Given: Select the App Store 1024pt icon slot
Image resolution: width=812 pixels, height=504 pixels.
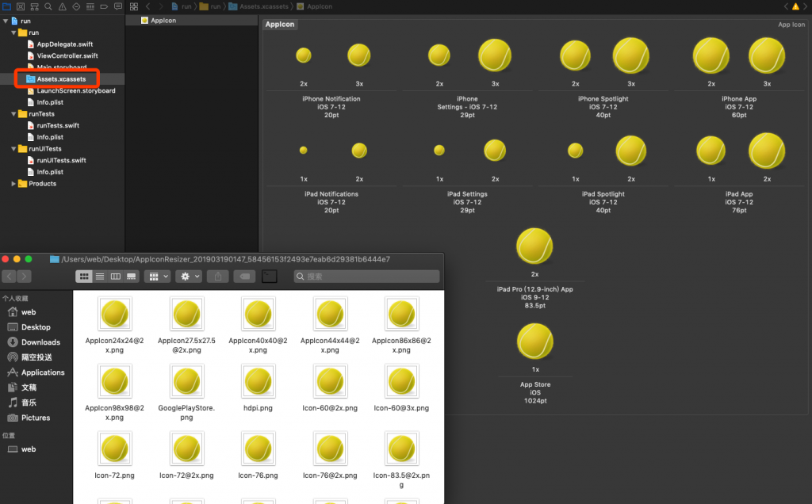Looking at the screenshot, I should (534, 342).
